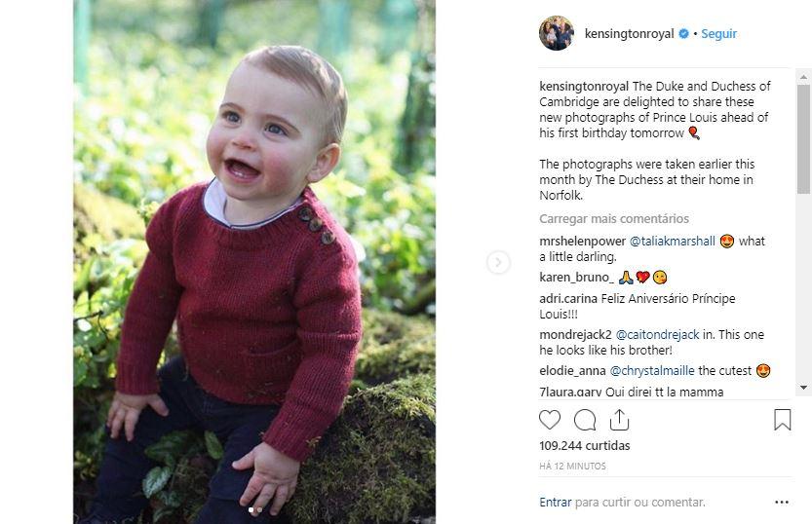Click kensingtonroyal profile avatar

[556, 33]
